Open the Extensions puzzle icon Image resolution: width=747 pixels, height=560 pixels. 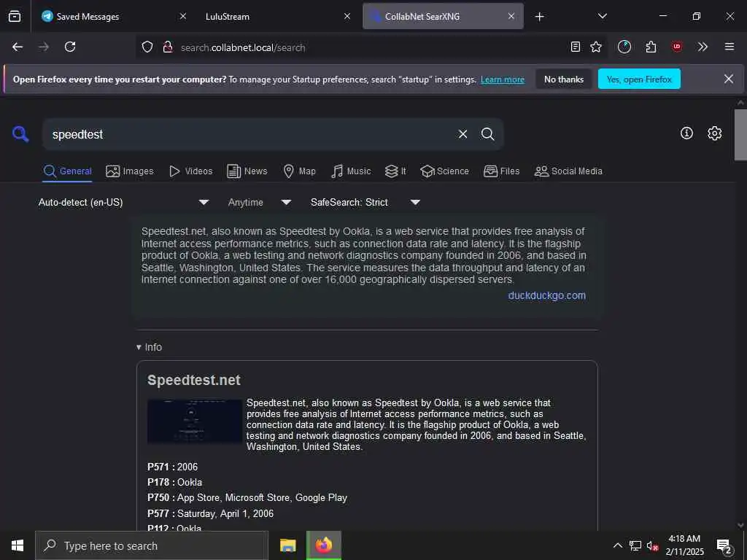tap(651, 47)
